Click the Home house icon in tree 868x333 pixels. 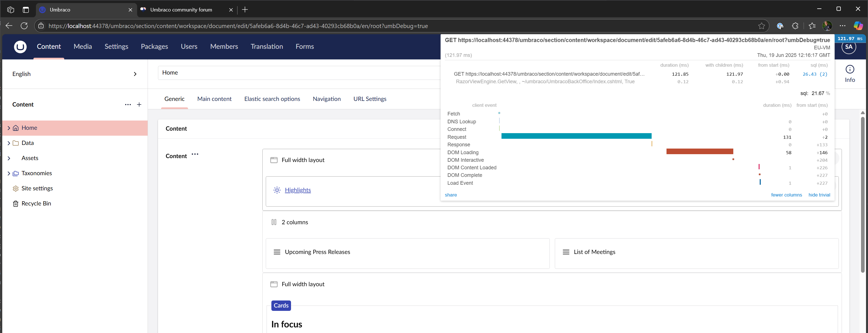(15, 128)
